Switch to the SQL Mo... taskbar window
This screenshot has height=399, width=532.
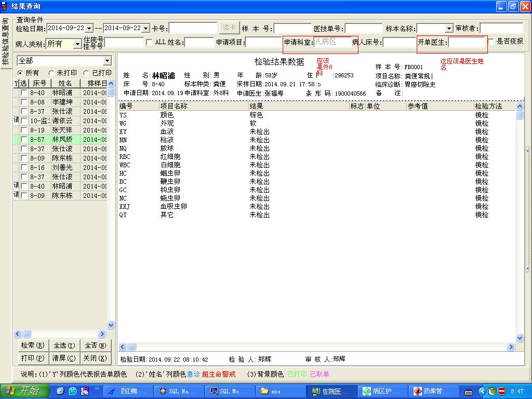[x=229, y=391]
